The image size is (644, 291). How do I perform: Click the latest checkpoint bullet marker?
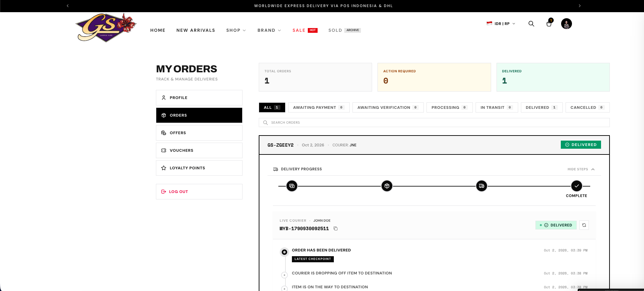(x=284, y=252)
